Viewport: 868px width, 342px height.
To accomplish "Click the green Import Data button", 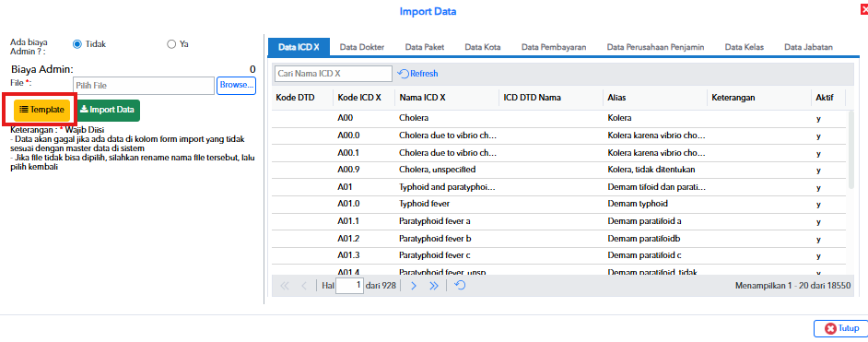I will [x=107, y=110].
